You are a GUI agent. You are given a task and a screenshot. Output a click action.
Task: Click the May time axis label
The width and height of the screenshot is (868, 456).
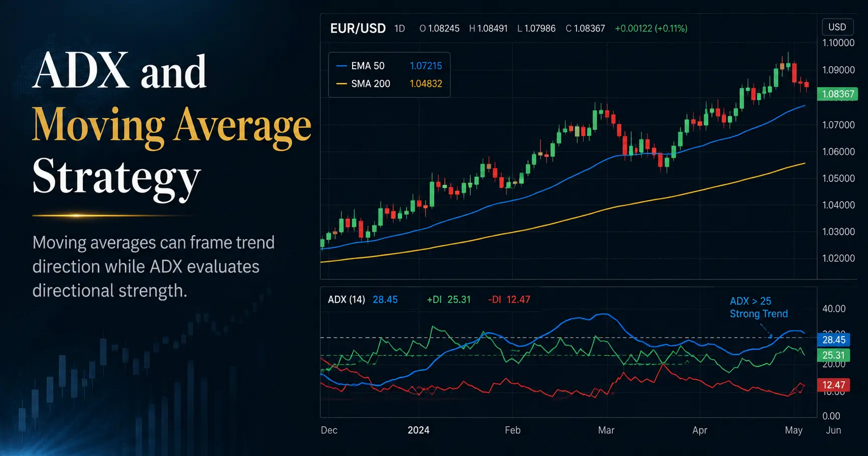[794, 430]
